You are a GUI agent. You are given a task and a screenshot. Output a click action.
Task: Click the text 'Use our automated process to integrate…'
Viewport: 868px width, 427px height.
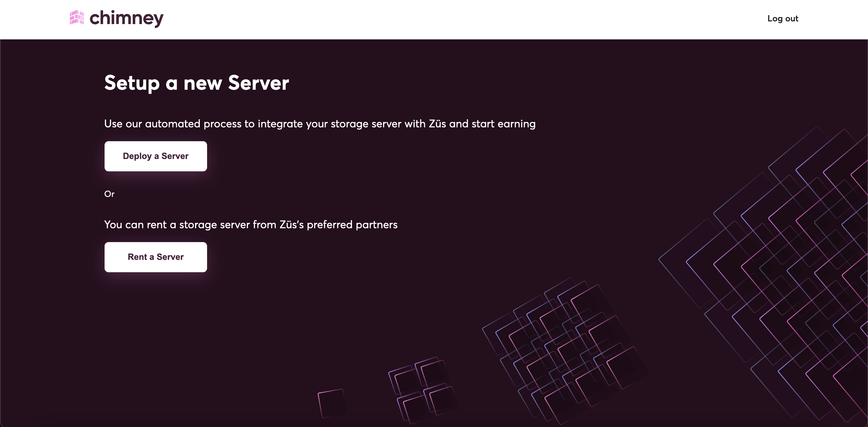click(x=320, y=124)
